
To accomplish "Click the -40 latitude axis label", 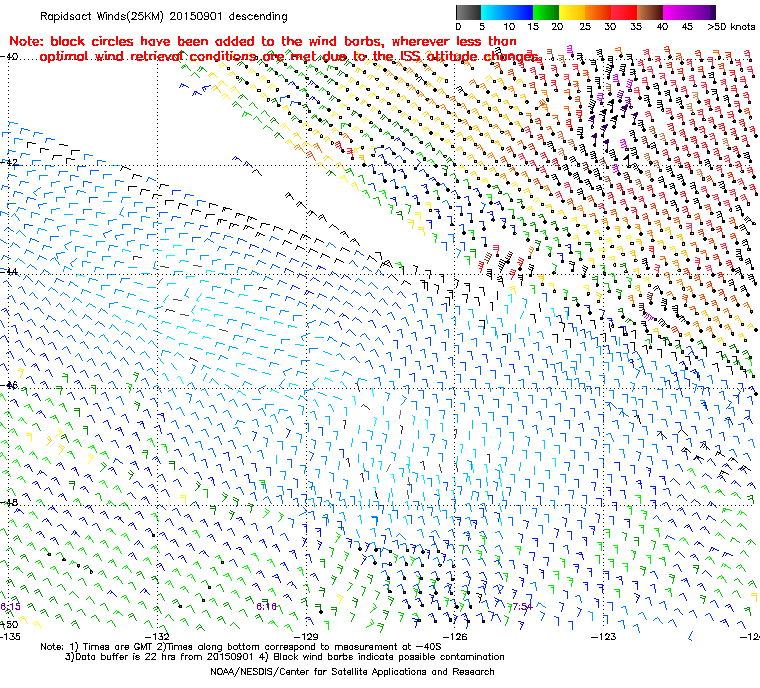I will [x=9, y=56].
